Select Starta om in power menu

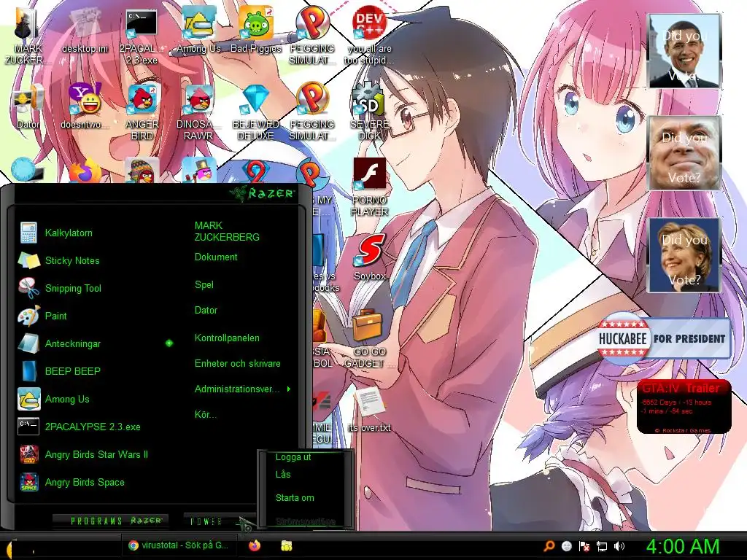click(295, 498)
